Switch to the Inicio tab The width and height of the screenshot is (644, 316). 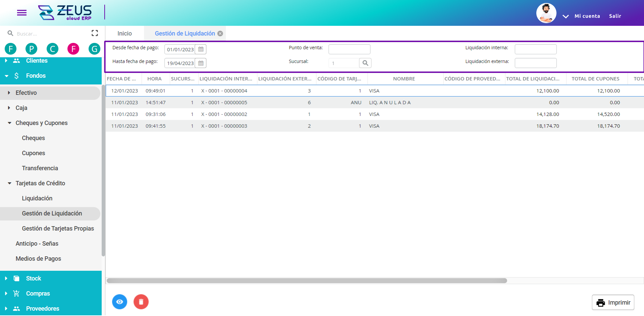[124, 34]
